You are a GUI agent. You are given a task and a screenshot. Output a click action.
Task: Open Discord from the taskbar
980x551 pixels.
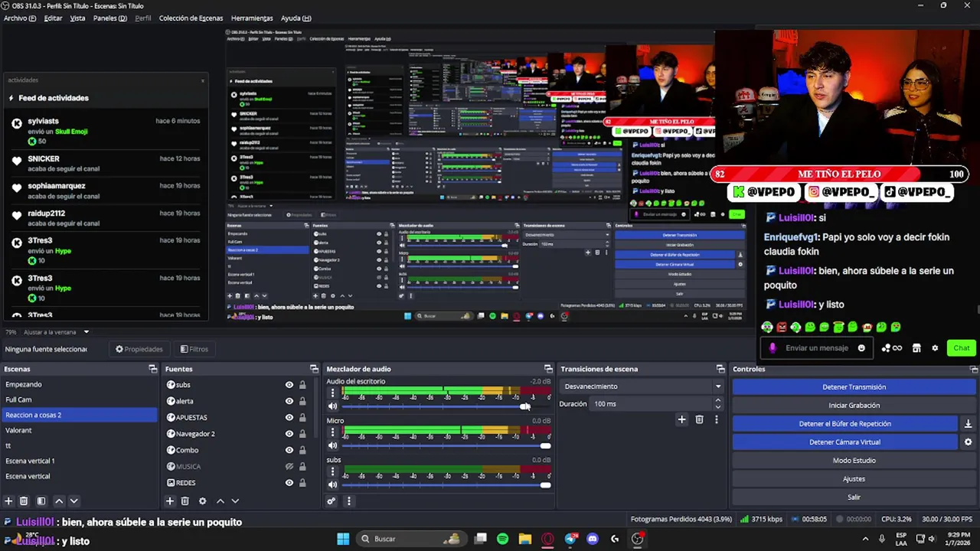[x=592, y=539]
